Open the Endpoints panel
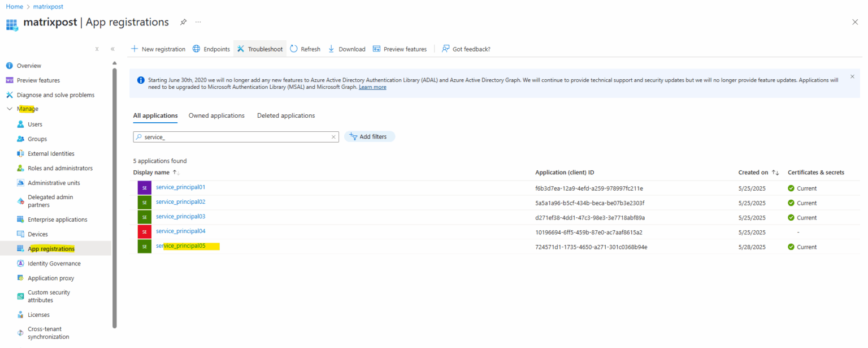Screen dimensions: 868x348 211,49
